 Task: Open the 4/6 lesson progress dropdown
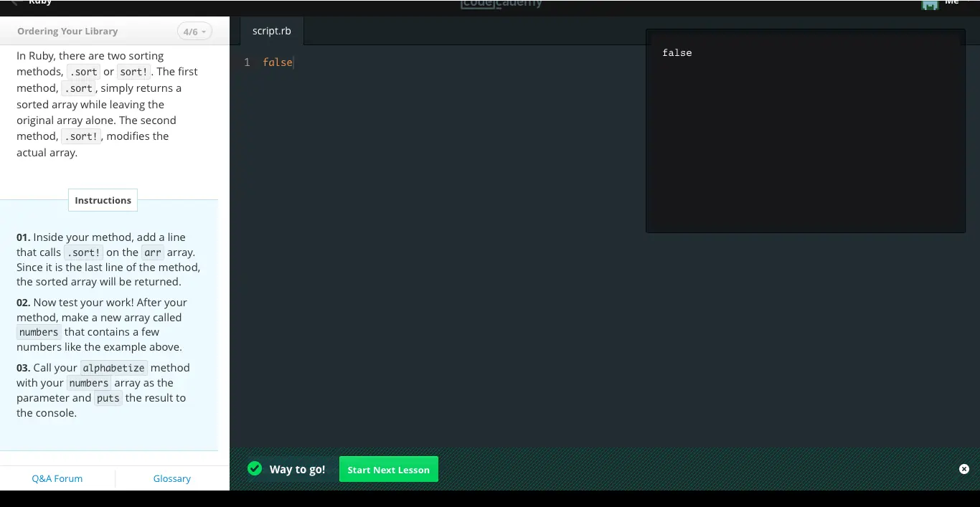[x=194, y=32]
